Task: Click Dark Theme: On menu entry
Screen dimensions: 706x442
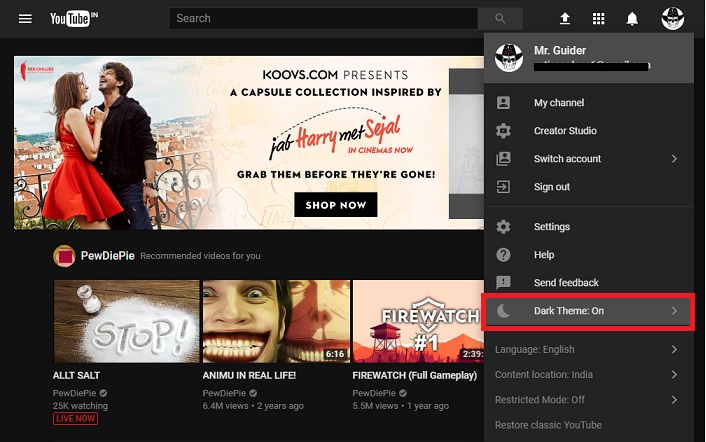Action: tap(588, 311)
